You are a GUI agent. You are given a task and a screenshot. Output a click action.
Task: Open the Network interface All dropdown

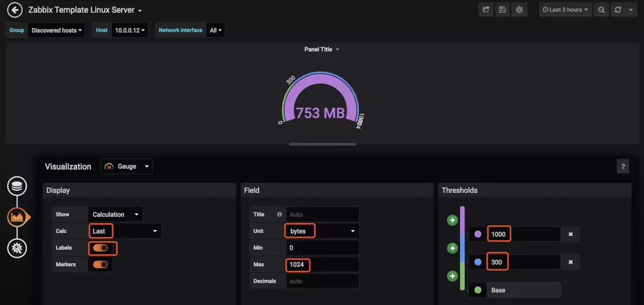216,31
